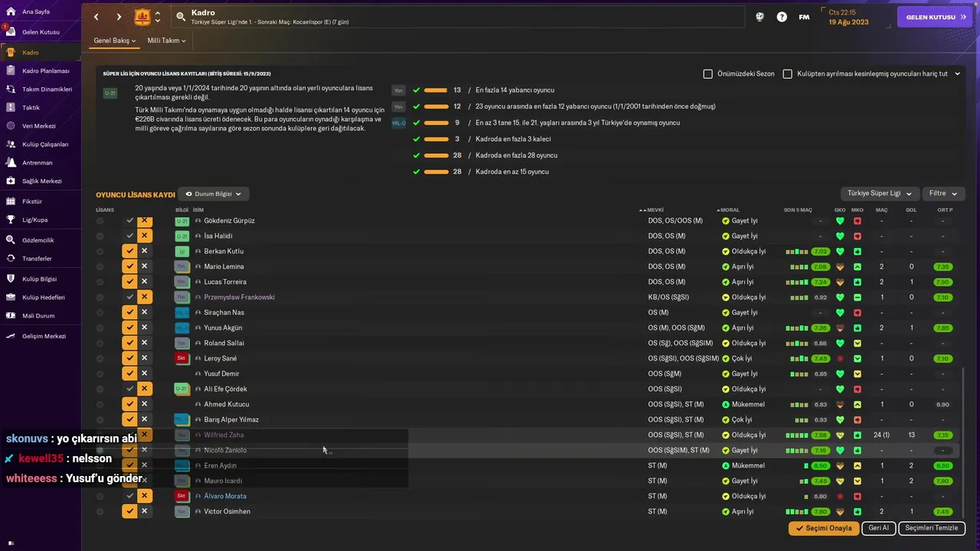Click the date 19 Ağu 2023 display
The height and width of the screenshot is (551, 980).
[848, 22]
